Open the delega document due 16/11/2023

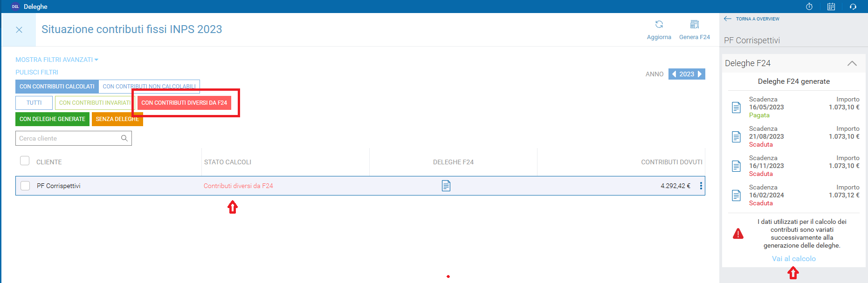tap(737, 166)
